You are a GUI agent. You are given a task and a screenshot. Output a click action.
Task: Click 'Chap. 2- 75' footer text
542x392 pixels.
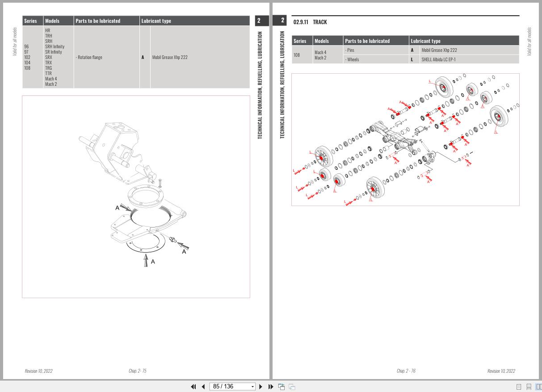coord(137,371)
